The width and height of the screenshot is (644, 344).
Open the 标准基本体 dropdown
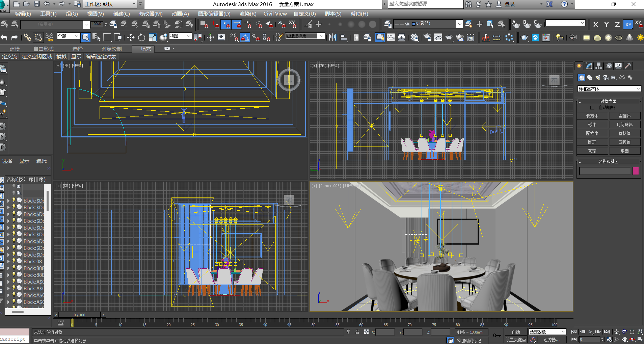click(x=609, y=89)
